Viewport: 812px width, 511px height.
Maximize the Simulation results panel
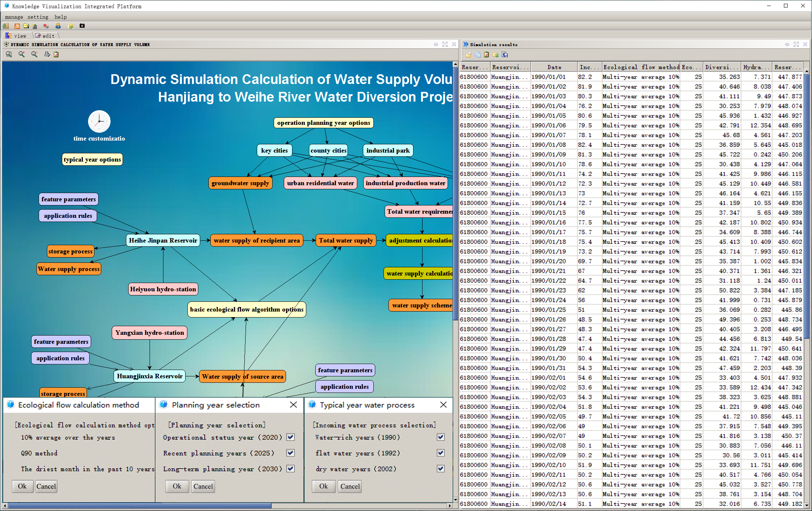click(x=796, y=45)
